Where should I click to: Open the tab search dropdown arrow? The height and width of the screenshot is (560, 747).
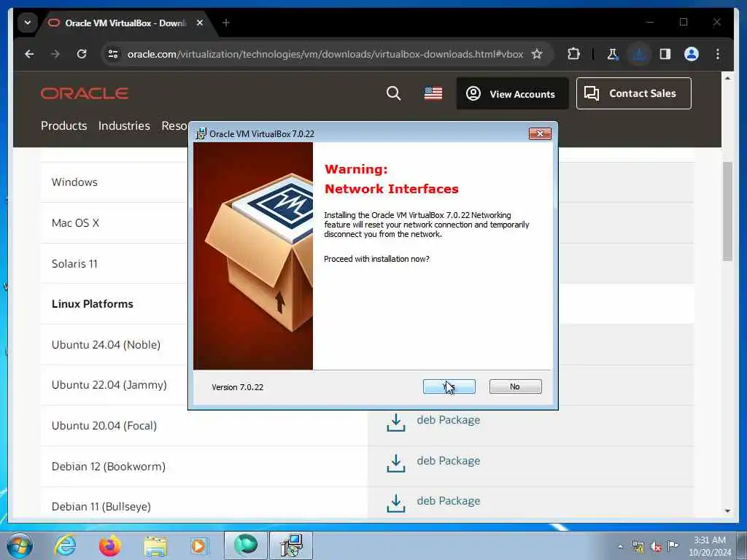tap(28, 23)
